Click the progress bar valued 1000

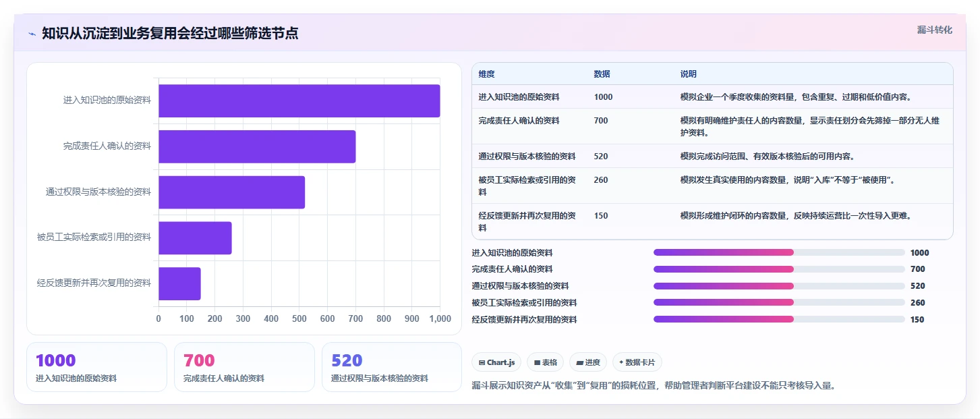pyautogui.click(x=779, y=252)
